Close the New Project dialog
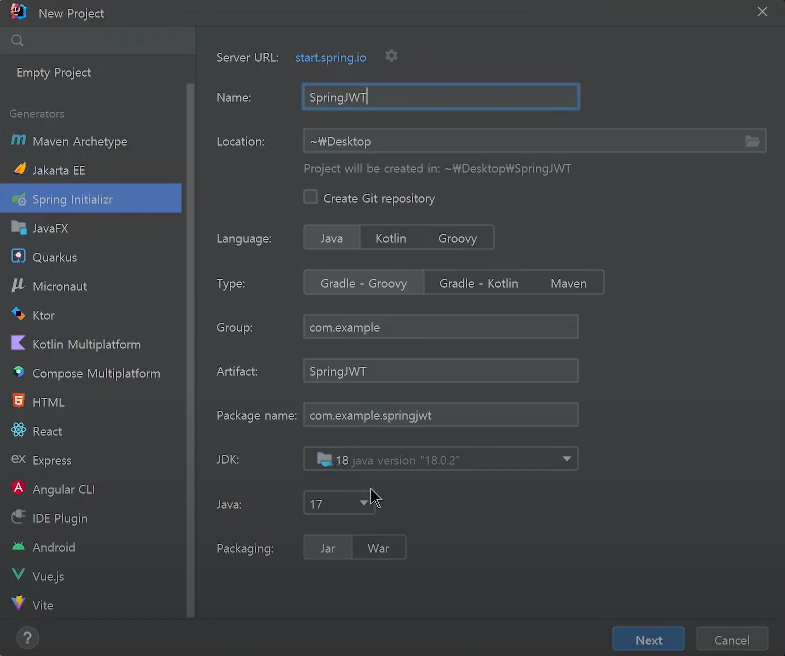This screenshot has width=785, height=656. [762, 12]
